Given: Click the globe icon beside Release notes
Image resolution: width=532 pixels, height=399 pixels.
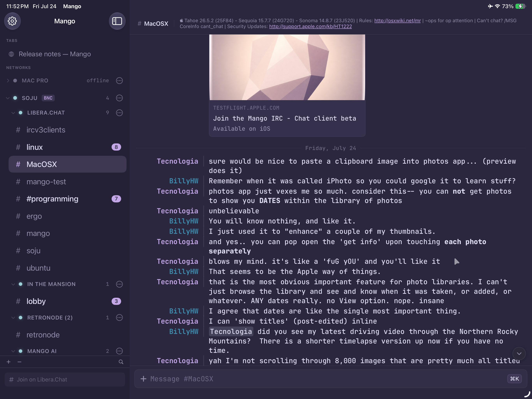Looking at the screenshot, I should (11, 54).
